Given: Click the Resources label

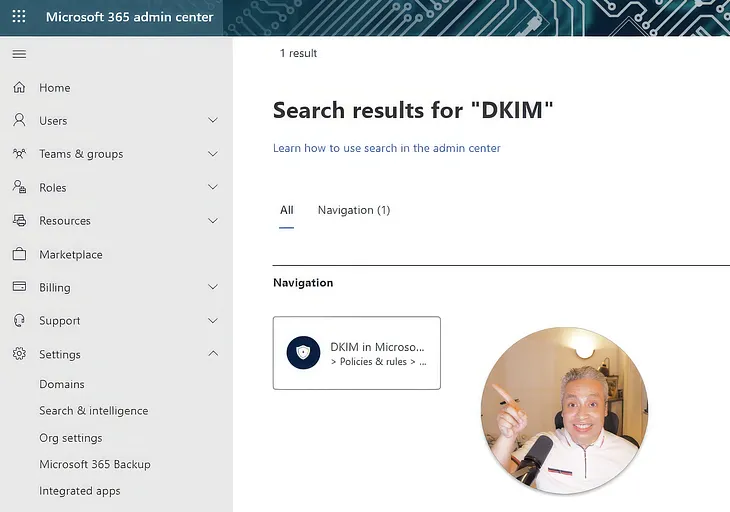Looking at the screenshot, I should (65, 221).
